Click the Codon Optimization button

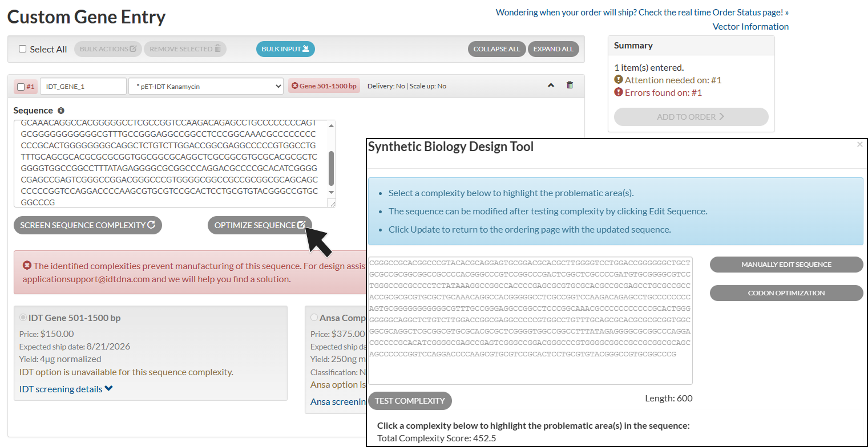coord(786,293)
